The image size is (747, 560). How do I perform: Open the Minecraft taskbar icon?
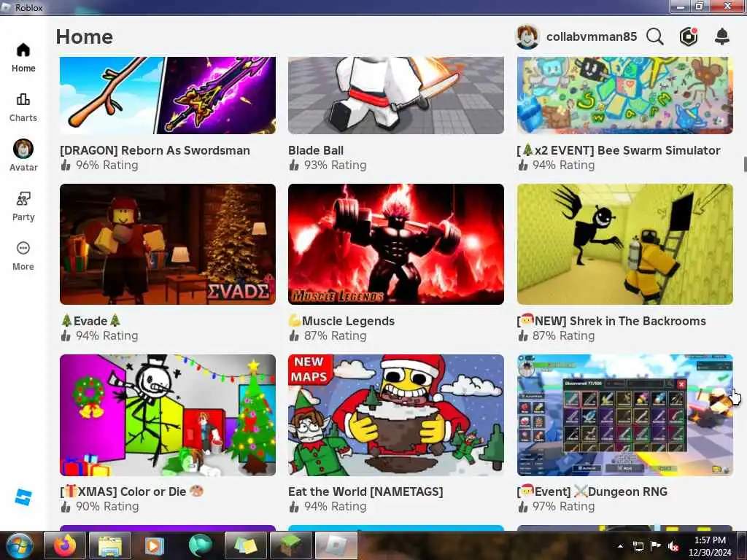click(290, 545)
